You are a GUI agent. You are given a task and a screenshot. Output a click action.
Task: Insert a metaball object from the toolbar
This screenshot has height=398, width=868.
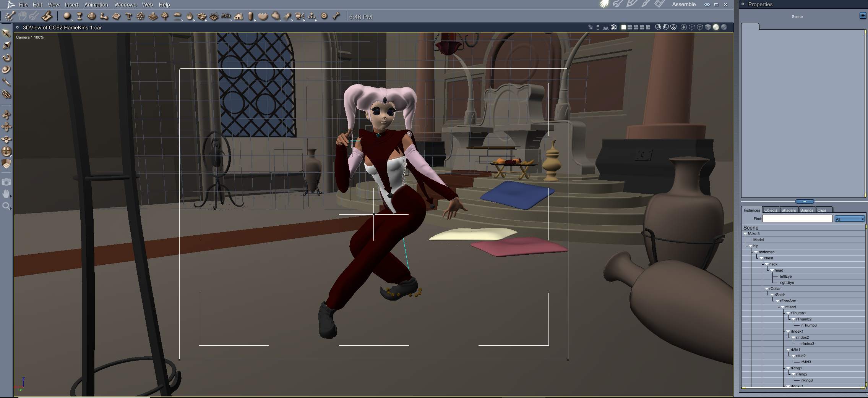point(104,16)
